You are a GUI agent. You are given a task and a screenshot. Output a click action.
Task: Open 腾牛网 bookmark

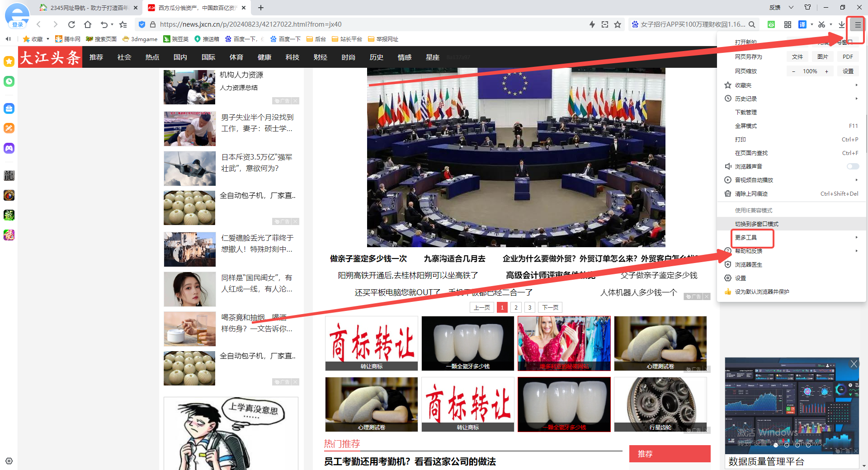click(68, 39)
